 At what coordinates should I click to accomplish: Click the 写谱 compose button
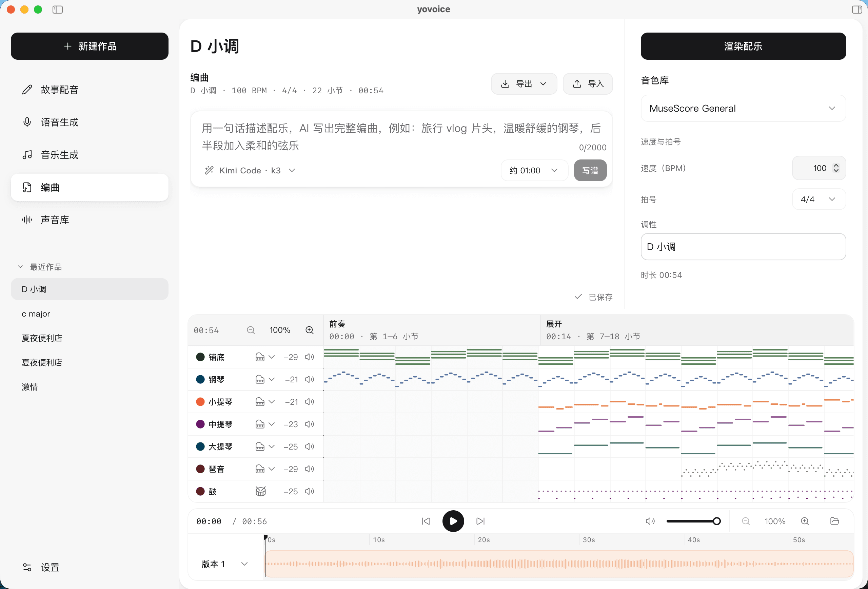coord(590,170)
